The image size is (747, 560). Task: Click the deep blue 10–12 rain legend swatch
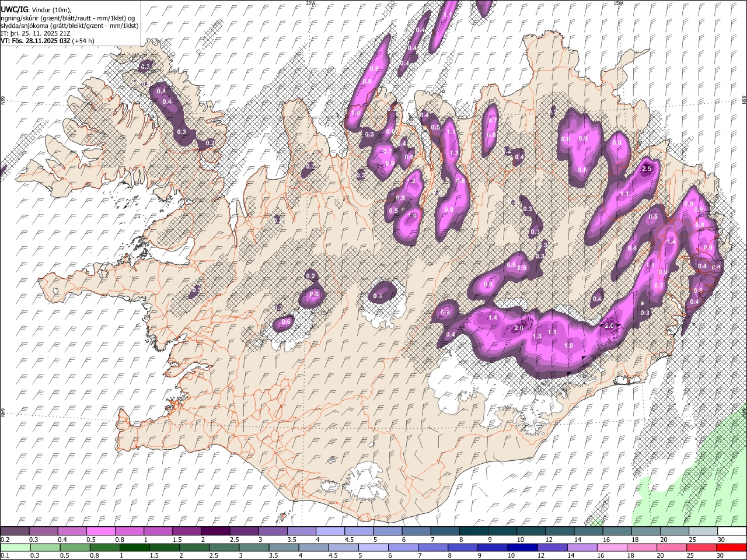click(x=522, y=547)
